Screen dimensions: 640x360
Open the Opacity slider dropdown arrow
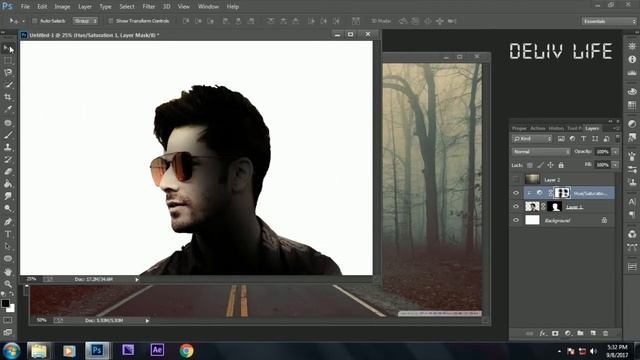point(615,151)
